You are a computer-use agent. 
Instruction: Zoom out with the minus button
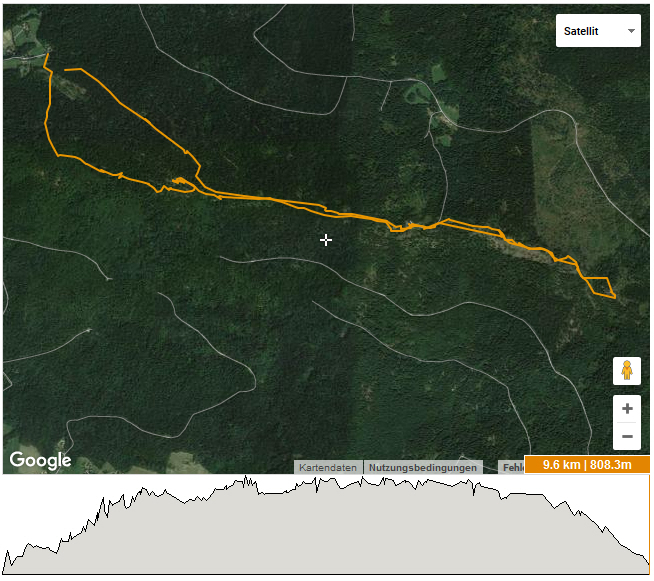click(627, 436)
